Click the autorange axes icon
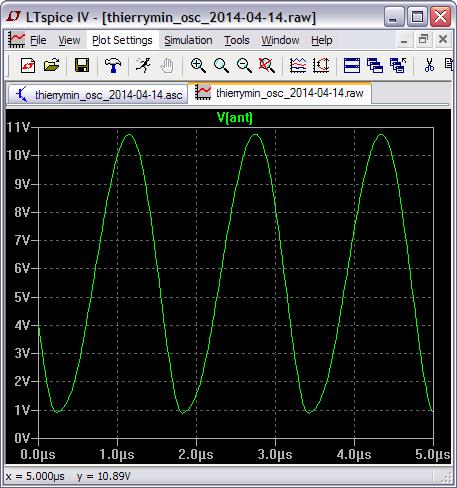 click(321, 65)
